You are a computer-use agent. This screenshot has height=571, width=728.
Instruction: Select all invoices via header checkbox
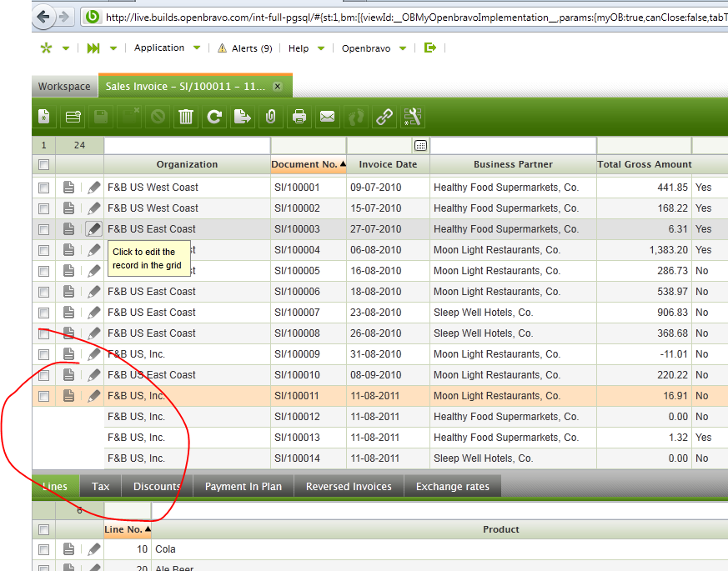43,165
